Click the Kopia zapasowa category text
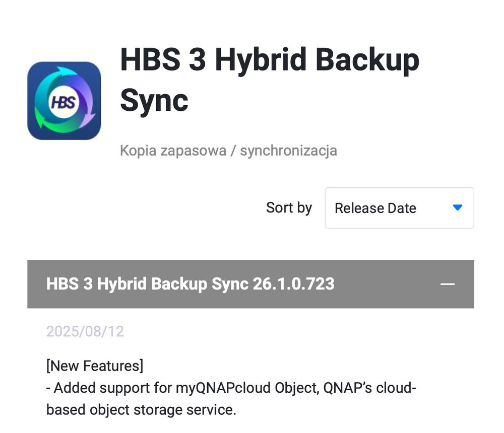504x433 pixels. tap(173, 151)
